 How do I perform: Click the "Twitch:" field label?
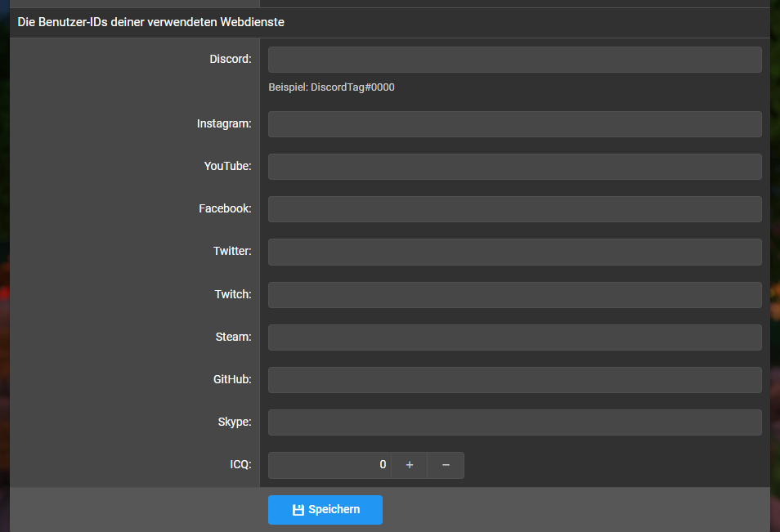[233, 294]
